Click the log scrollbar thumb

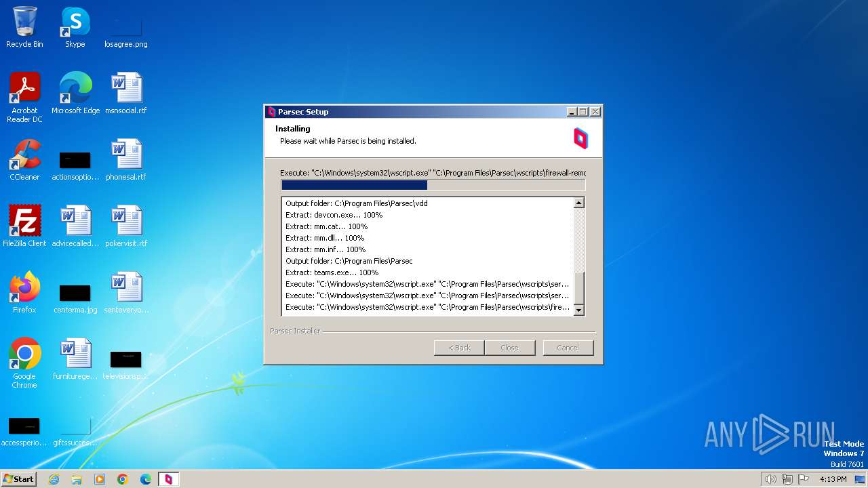tap(579, 288)
